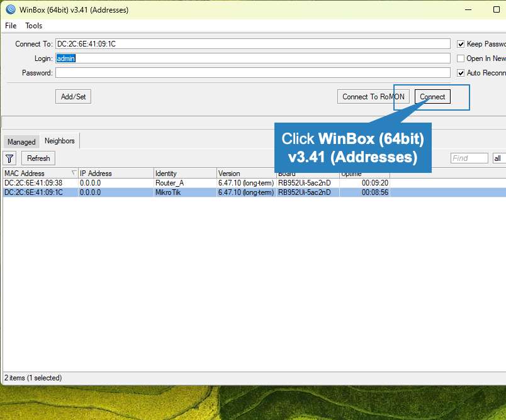Disable the Auto Reconnect checkbox
The image size is (506, 420).
(x=461, y=73)
